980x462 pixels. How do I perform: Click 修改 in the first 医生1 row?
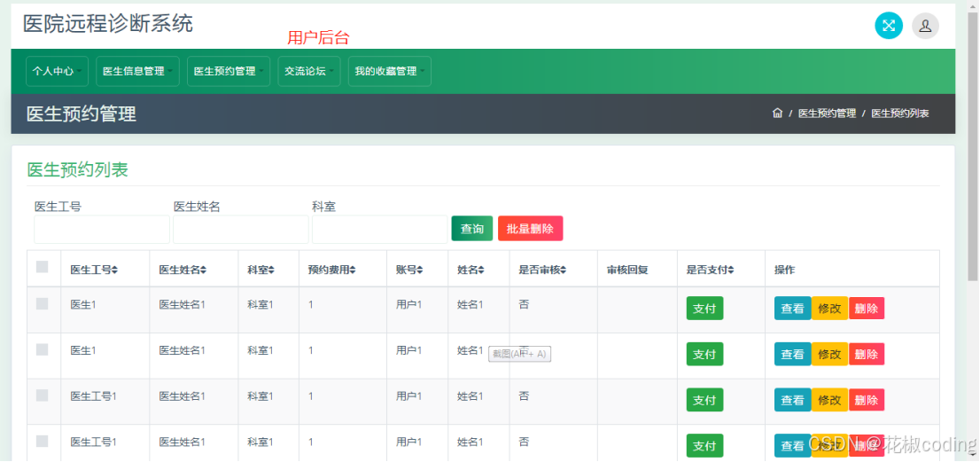829,309
